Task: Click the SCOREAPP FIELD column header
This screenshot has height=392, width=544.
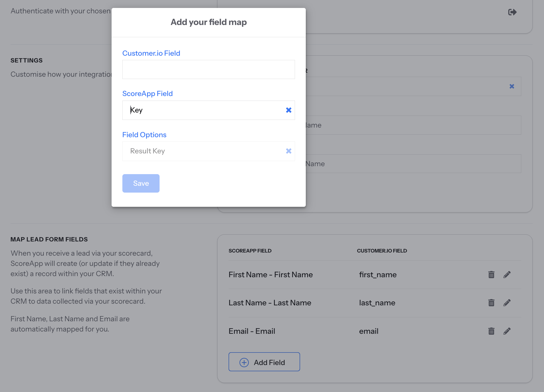Action: [250, 251]
